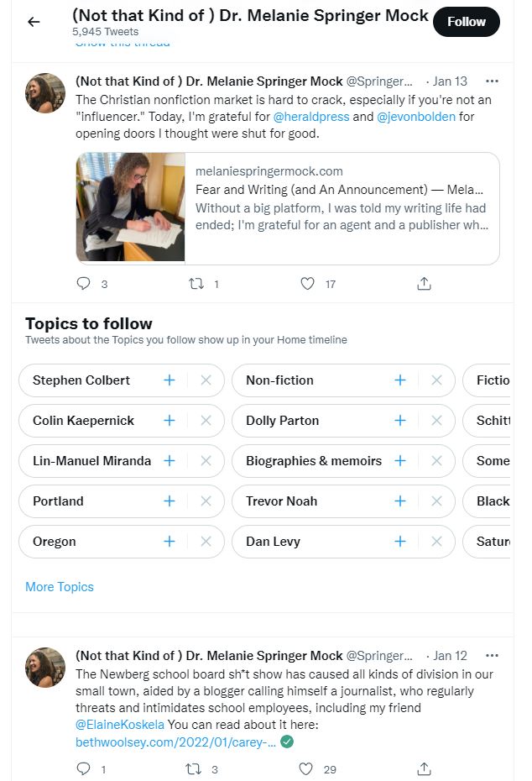Retweet the Jan 12 Newberg tweet

[x=194, y=768]
